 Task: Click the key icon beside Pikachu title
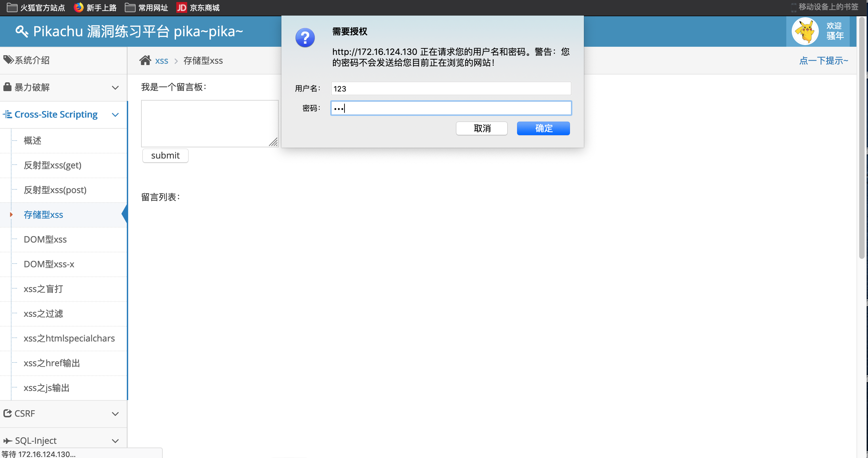click(22, 32)
